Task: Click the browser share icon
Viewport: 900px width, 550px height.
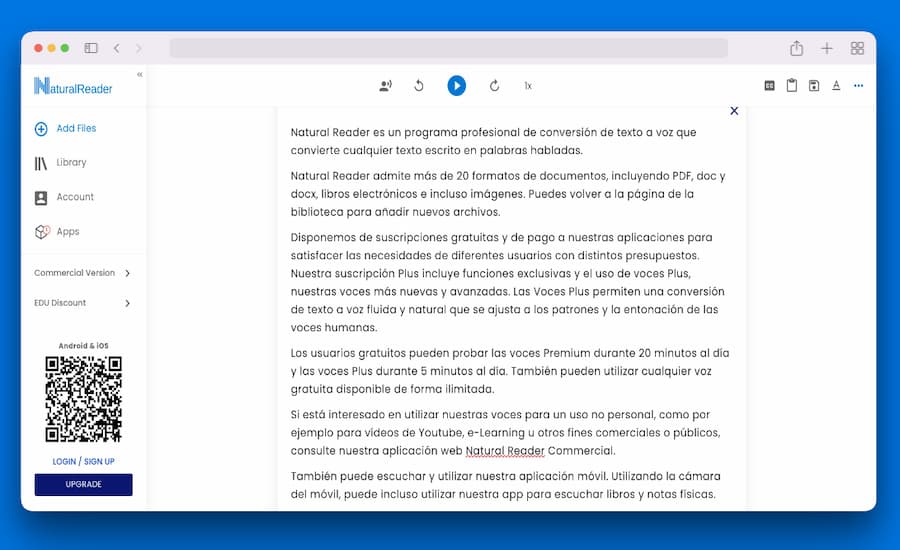Action: click(x=796, y=48)
